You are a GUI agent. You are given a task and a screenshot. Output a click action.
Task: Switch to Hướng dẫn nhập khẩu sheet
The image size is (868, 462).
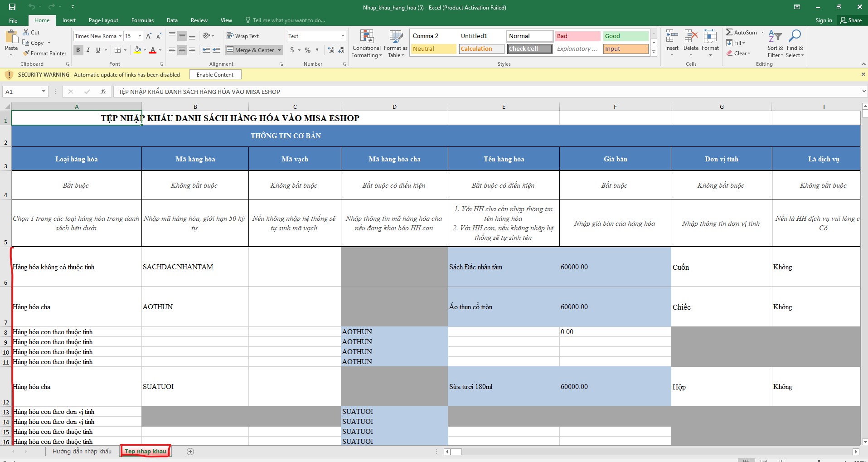point(82,451)
